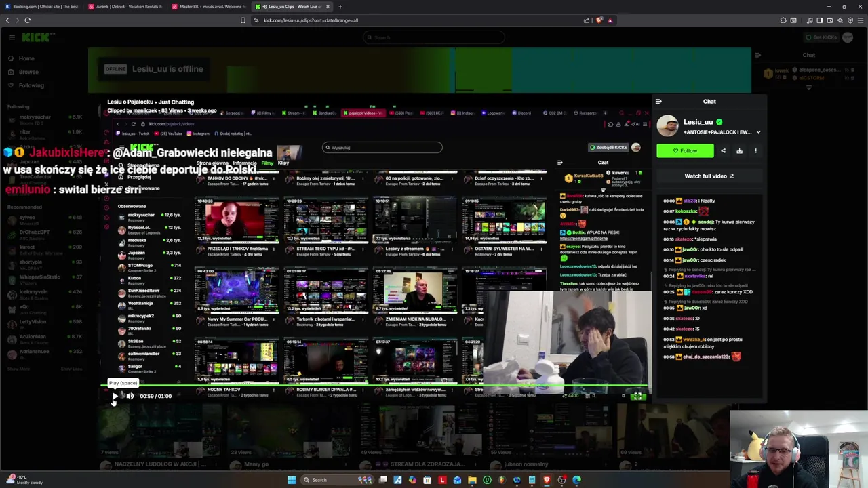This screenshot has width=868, height=488.
Task: Mute the clip with the speaker icon
Action: (130, 396)
